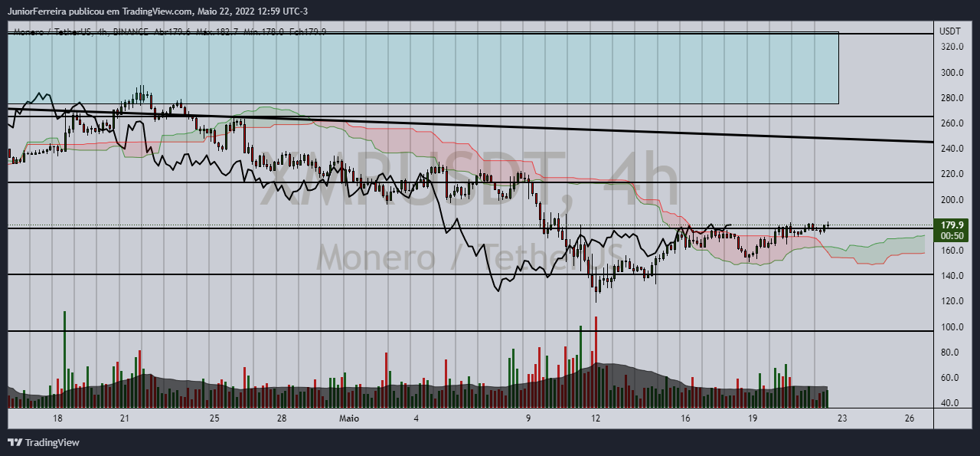Image resolution: width=980 pixels, height=456 pixels.
Task: Click the publisher header text JuniorFerreira publicou
Action: pos(59,11)
